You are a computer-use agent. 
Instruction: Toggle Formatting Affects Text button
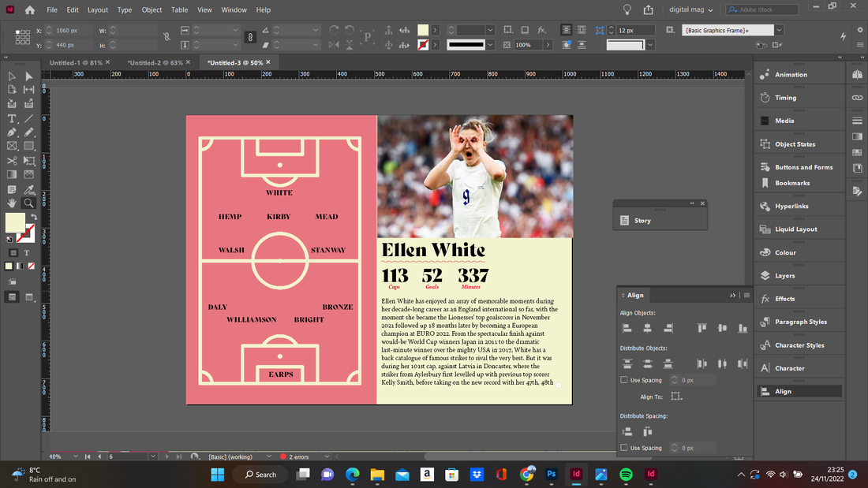point(26,253)
